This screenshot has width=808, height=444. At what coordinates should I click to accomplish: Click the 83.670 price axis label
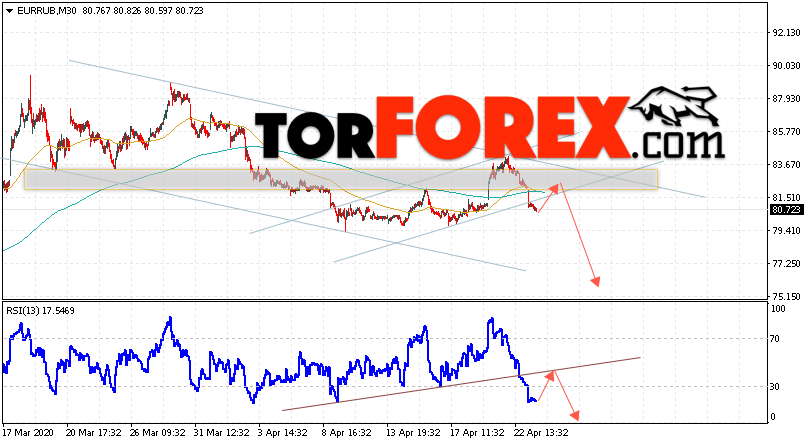tap(786, 164)
